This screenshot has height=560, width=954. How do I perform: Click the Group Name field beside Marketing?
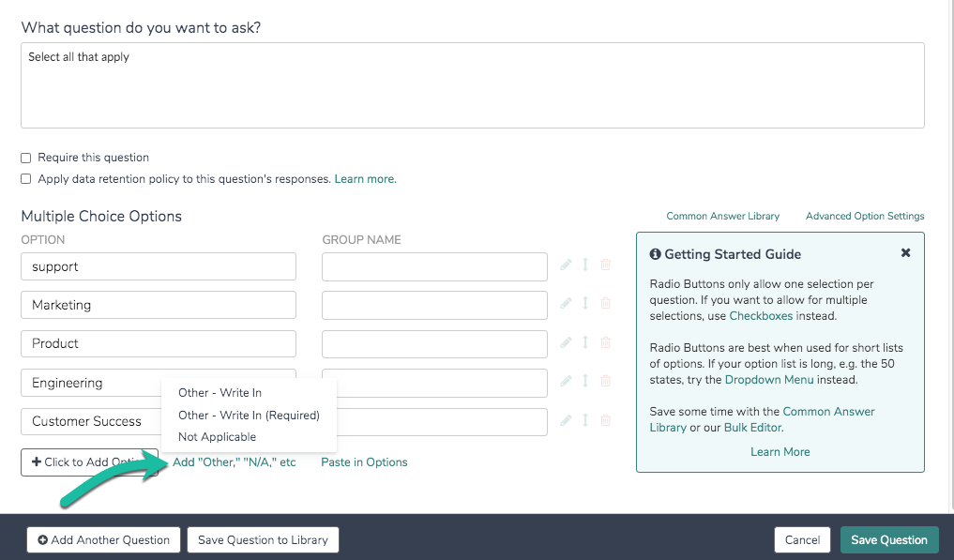[434, 305]
